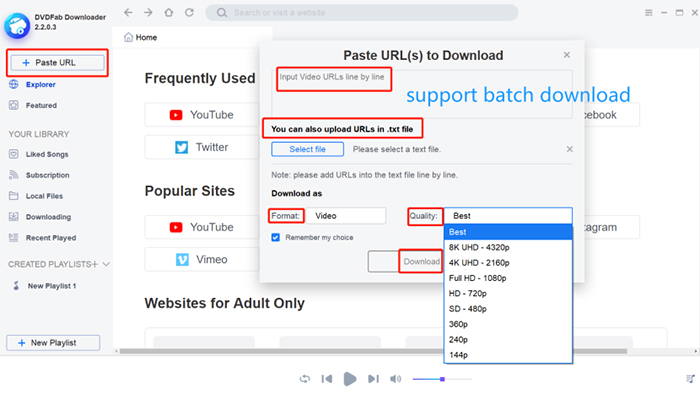Viewport: 700px width, 394px height.
Task: Click the horizontal scrollbar
Action: coord(373,351)
